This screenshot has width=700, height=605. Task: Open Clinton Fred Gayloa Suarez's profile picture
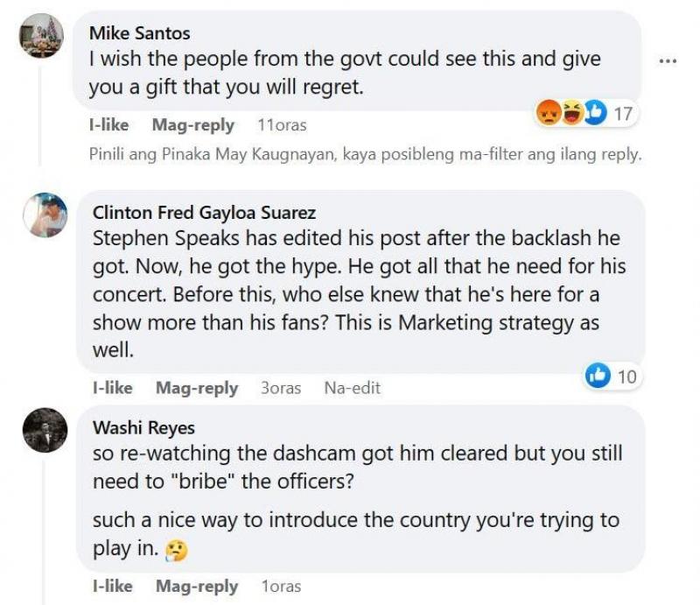click(x=45, y=215)
